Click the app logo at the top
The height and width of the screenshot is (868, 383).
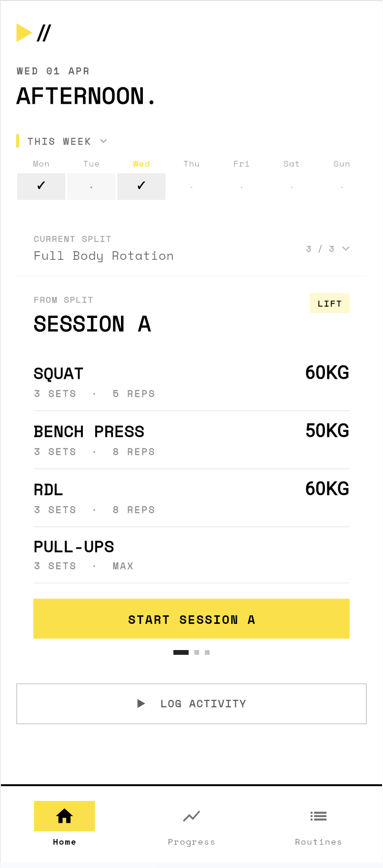(x=32, y=32)
